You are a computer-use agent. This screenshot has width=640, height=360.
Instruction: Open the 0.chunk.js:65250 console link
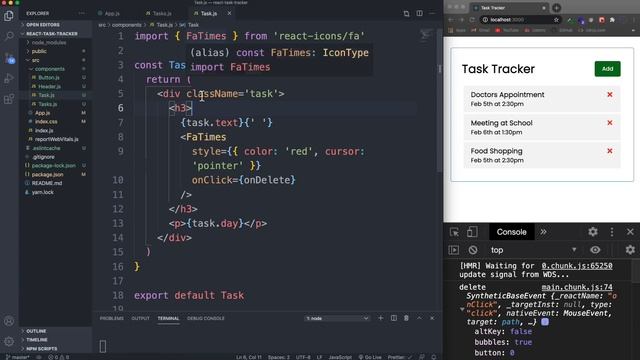577,266
